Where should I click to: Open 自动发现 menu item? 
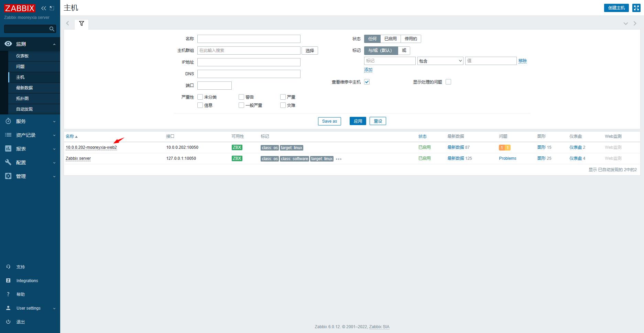[x=34, y=109]
